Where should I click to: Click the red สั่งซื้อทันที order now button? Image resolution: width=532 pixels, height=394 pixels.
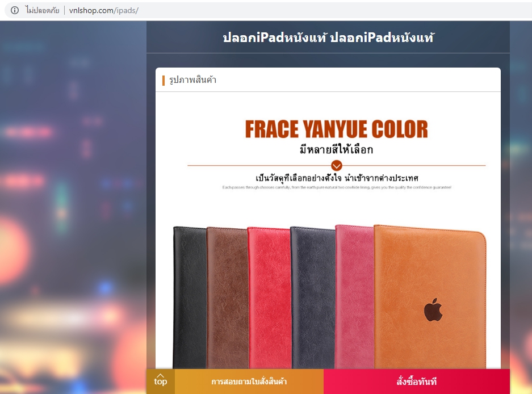tap(417, 382)
